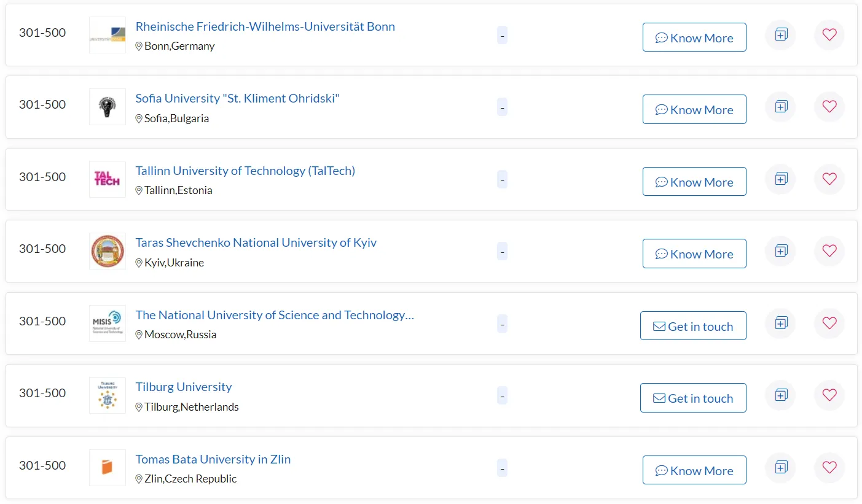Open Tallinn University of Technology page
Viewport: 862px width, 504px height.
click(245, 171)
